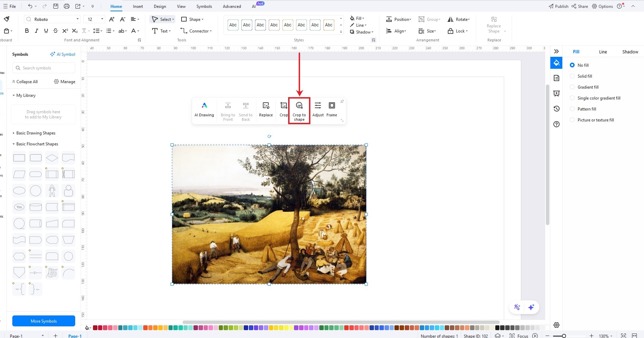
Task: Click the AI Symbol link
Action: [63, 54]
